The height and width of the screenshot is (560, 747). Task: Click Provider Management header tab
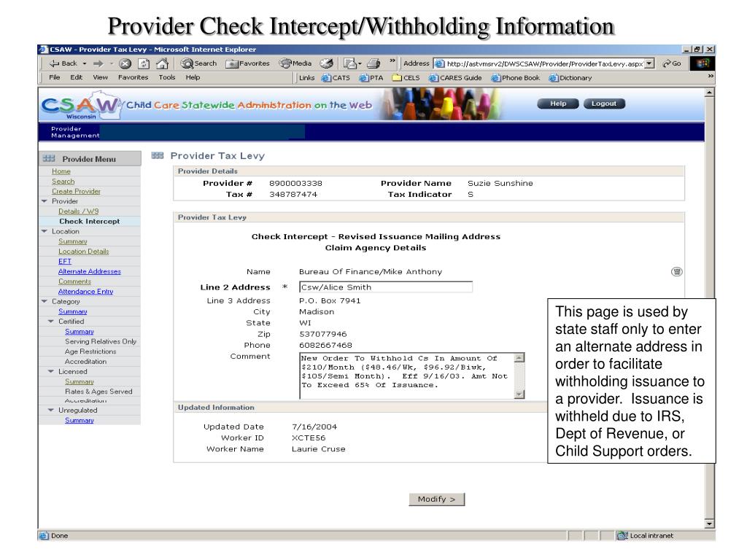[x=75, y=132]
